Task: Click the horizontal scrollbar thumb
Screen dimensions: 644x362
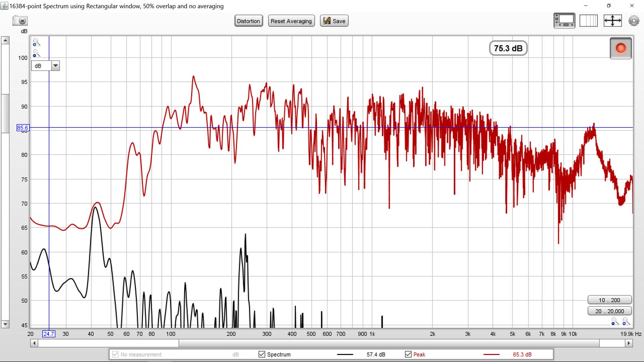Action: [x=389, y=343]
